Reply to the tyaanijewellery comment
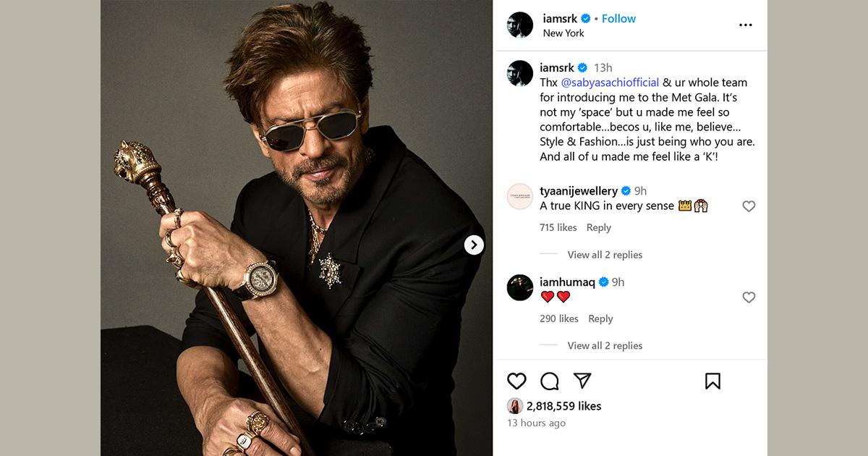This screenshot has width=868, height=456. [599, 227]
